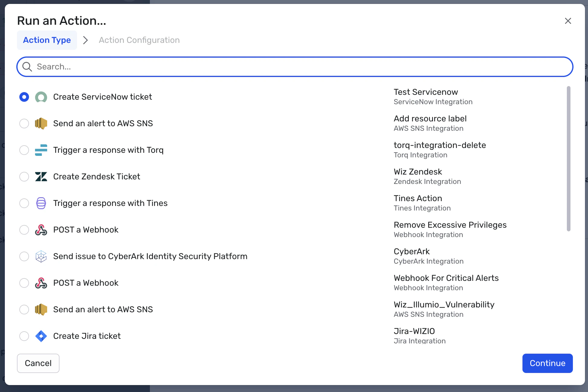Click the Create ServiceNow ticket label
Viewport: 588px width, 392px height.
click(x=102, y=97)
